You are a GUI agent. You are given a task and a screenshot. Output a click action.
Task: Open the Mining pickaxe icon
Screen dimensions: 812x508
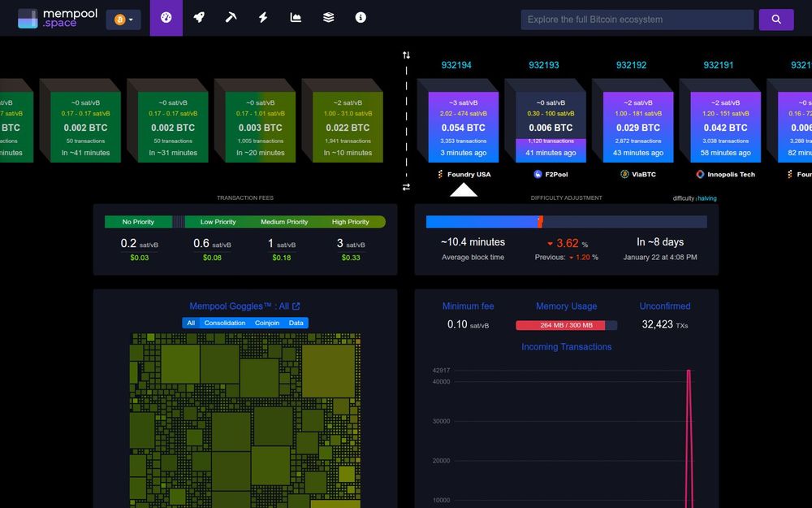click(231, 18)
